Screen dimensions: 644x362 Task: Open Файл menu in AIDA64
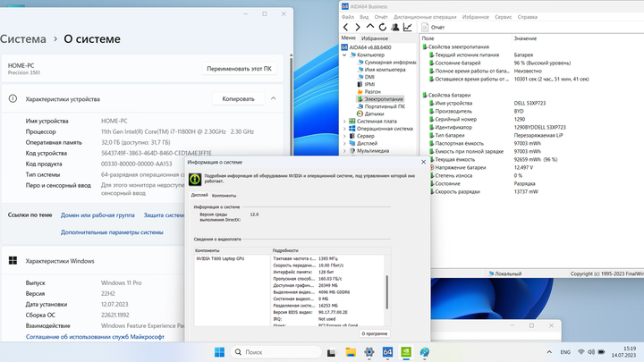click(x=347, y=17)
